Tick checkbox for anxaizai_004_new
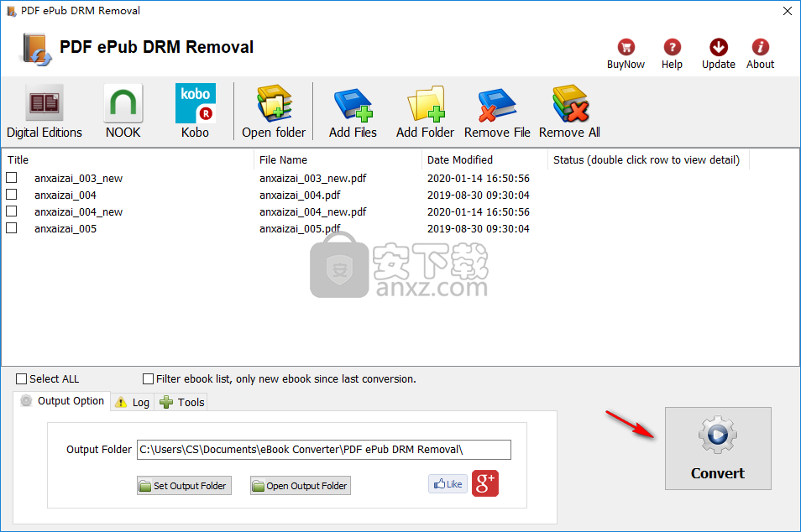Viewport: 801px width, 532px height. [11, 211]
